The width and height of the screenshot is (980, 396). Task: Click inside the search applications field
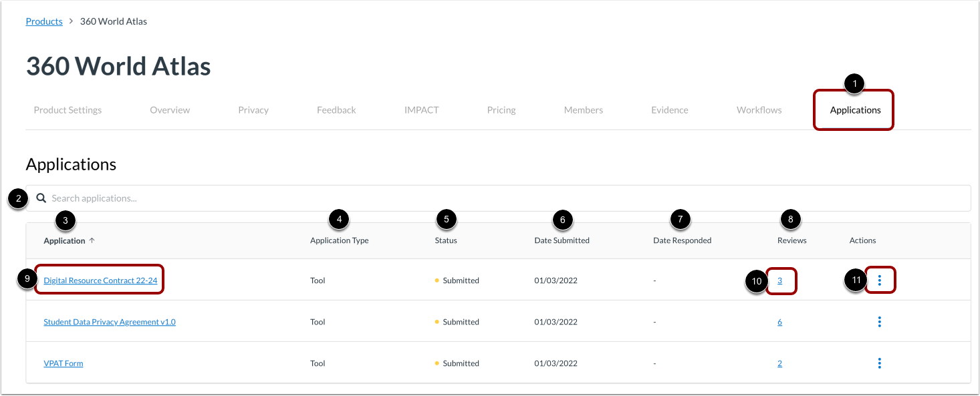(x=267, y=198)
